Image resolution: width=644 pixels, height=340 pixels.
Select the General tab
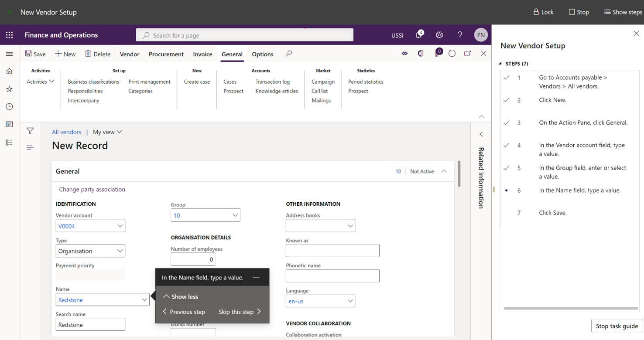point(232,54)
